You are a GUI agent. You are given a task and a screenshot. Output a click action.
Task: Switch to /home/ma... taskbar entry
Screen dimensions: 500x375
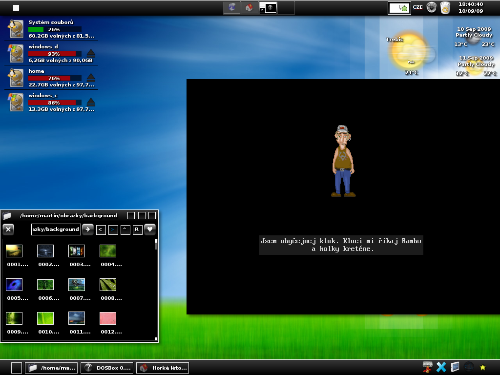[x=52, y=368]
